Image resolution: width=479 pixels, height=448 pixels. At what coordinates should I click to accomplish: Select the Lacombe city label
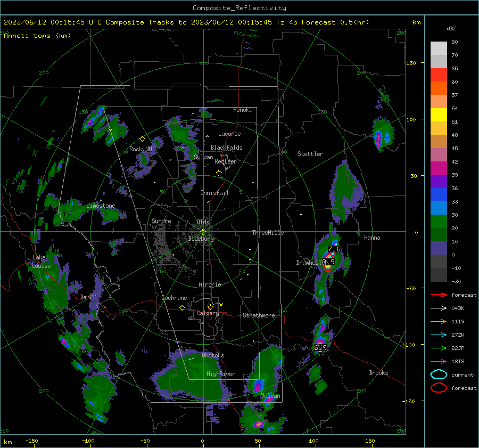[229, 134]
